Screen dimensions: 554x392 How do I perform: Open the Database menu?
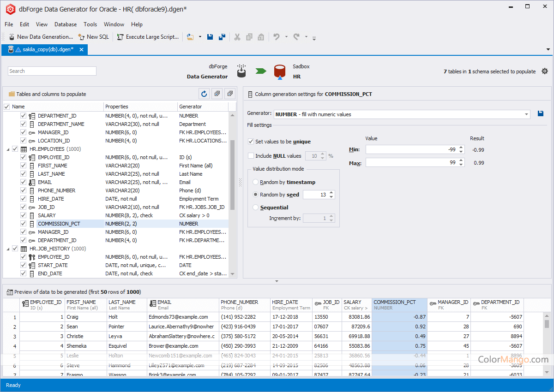coord(66,24)
